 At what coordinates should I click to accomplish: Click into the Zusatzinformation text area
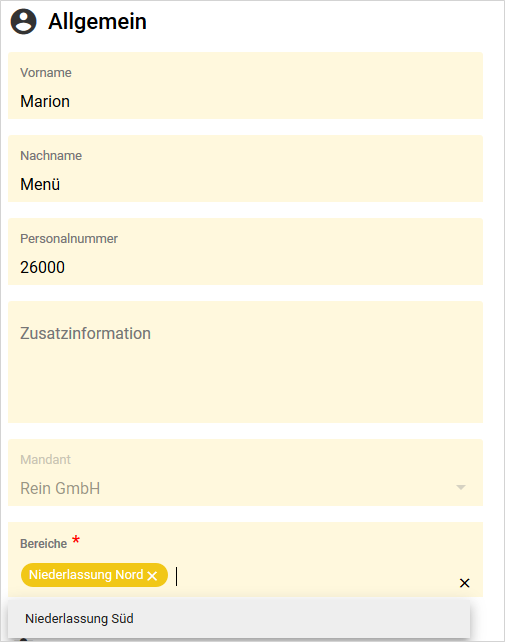245,362
